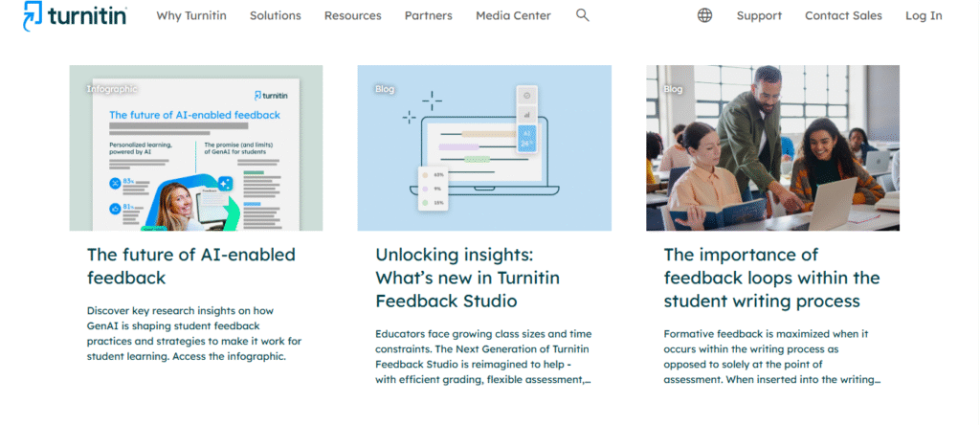Expand the Resources menu
Viewport: 980px width, 425px height.
tap(352, 15)
